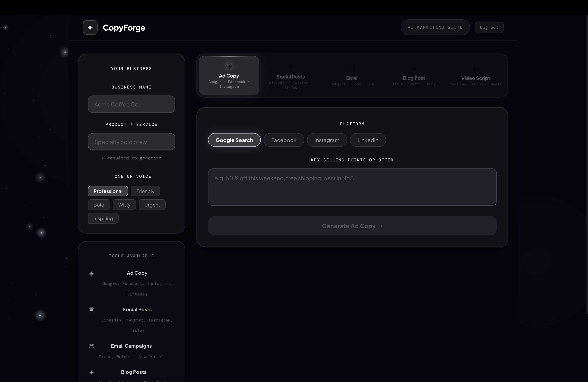Toggle the Inspiring tone option

coord(103,218)
